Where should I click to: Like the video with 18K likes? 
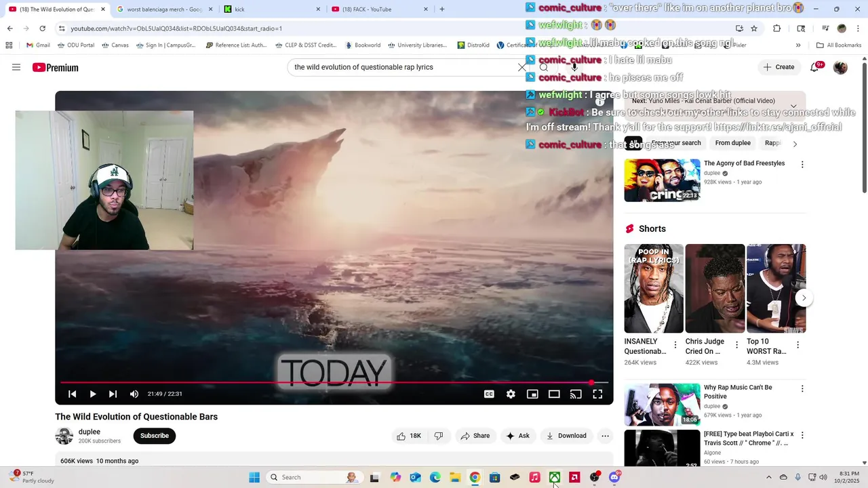(408, 436)
